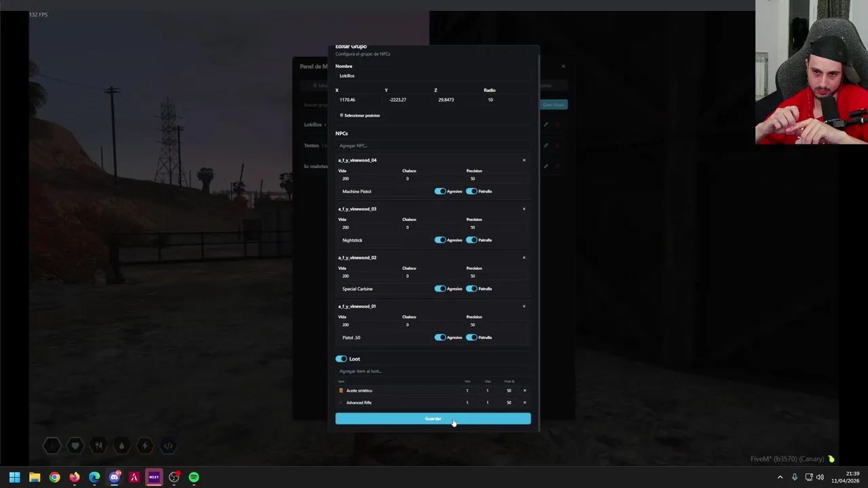This screenshot has width=868, height=488.
Task: Click the red trash icon for lo malotes group
Action: tap(558, 166)
